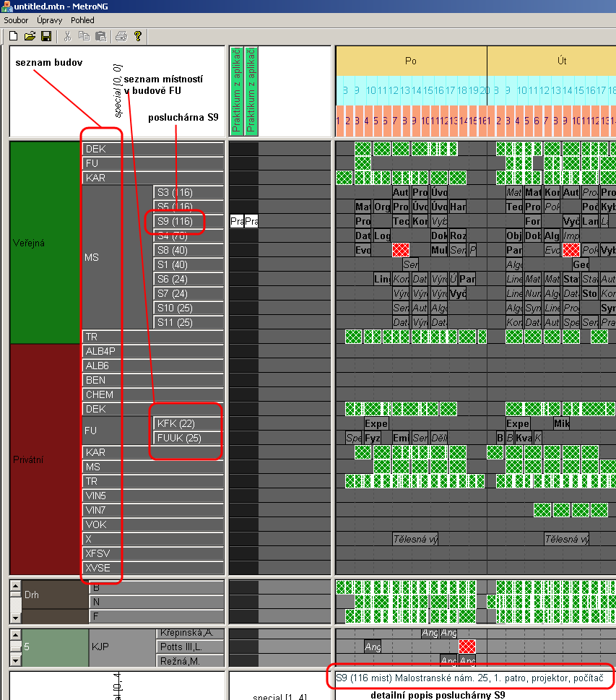Image resolution: width=616 pixels, height=700 pixels.
Task: Print using the printer icon
Action: click(x=121, y=36)
